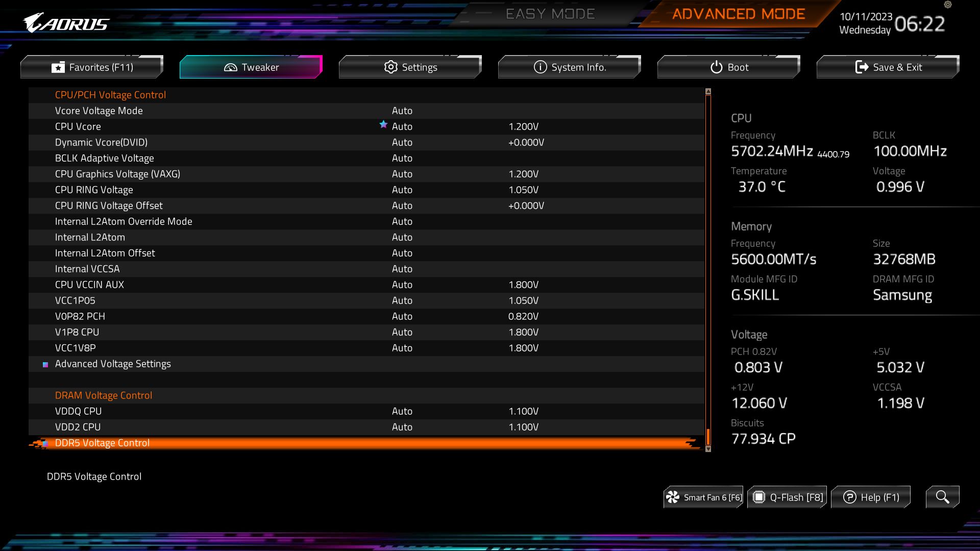Switch to Easy Mode
Viewport: 980px width, 551px height.
pos(550,14)
